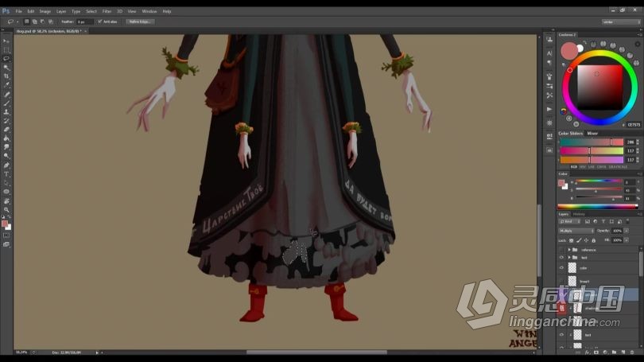
Task: Select the Move tool
Action: point(6,41)
